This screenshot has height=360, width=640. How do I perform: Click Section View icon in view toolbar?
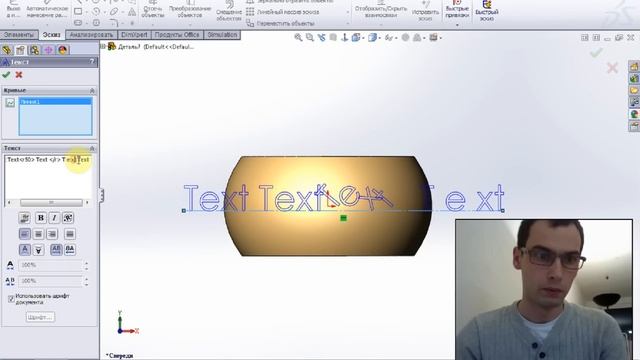pos(333,38)
